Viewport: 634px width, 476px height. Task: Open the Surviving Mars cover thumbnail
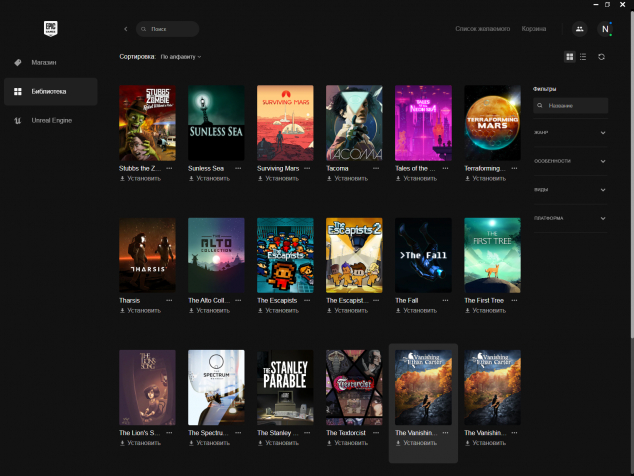pos(285,123)
